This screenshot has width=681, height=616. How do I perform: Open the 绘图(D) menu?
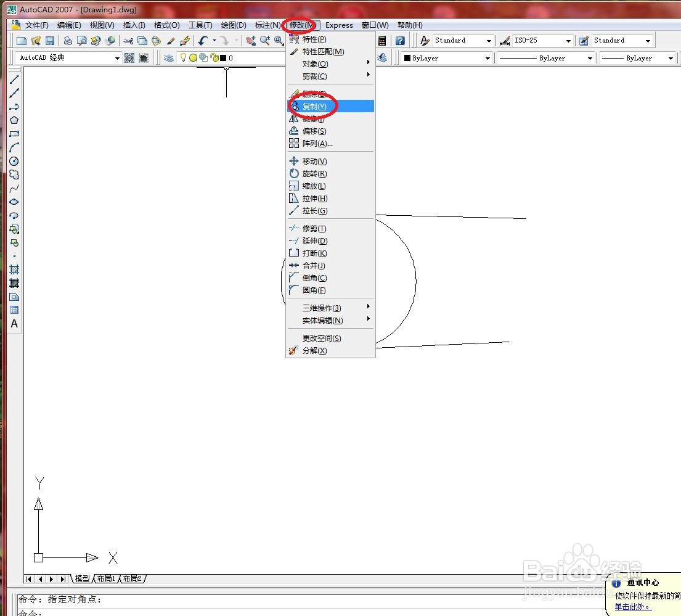tap(233, 25)
